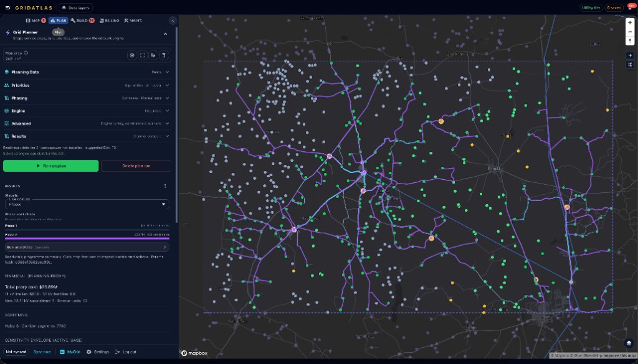Click the target locate icon in Map area
Screen dimensions: 638x364
click(x=132, y=55)
